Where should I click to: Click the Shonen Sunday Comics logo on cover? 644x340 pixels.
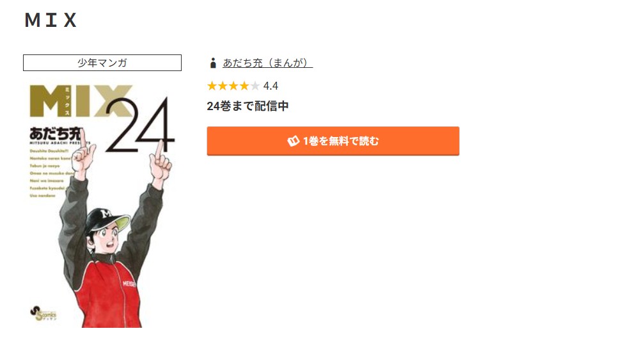tap(43, 314)
